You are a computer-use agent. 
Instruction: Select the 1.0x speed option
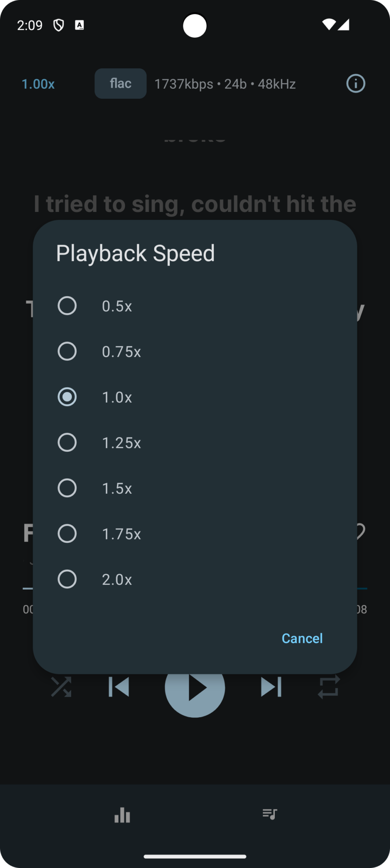(x=67, y=397)
